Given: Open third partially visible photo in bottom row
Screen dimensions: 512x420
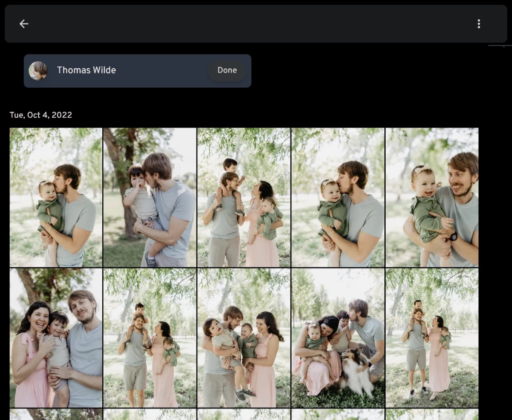Looking at the screenshot, I should (x=244, y=414).
